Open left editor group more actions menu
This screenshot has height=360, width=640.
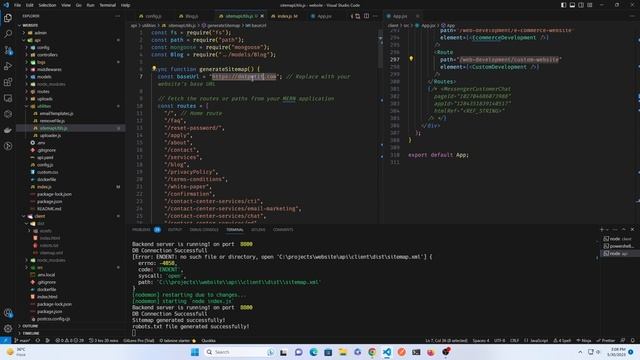click(x=376, y=16)
